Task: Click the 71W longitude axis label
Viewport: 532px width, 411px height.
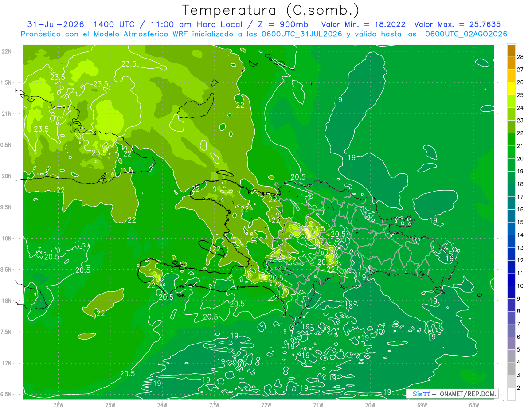Action: pyautogui.click(x=318, y=405)
